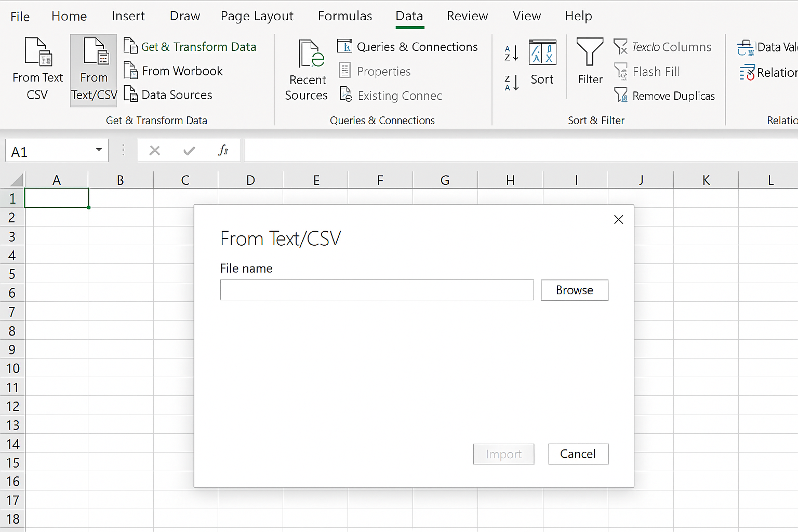
Task: Select the highlighted From Text/CSV button
Action: coord(94,71)
